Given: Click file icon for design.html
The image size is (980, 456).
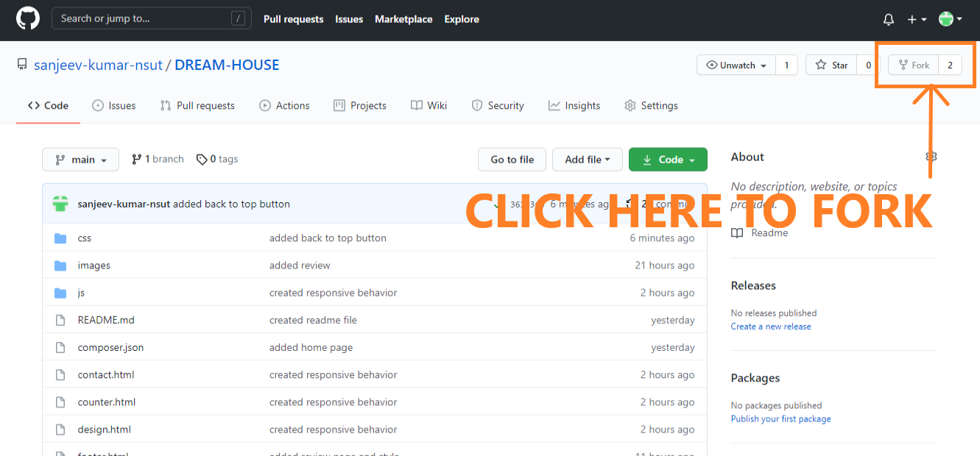Looking at the screenshot, I should coord(60,429).
